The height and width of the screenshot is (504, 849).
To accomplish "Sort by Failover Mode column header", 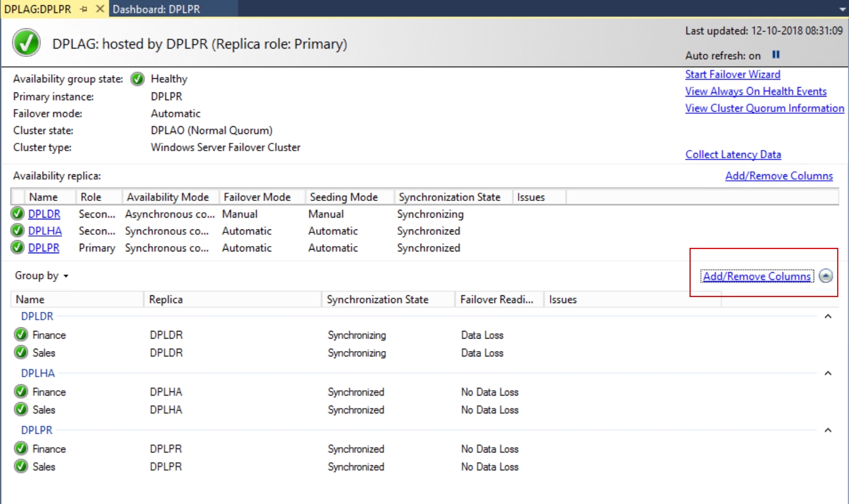I will click(262, 197).
